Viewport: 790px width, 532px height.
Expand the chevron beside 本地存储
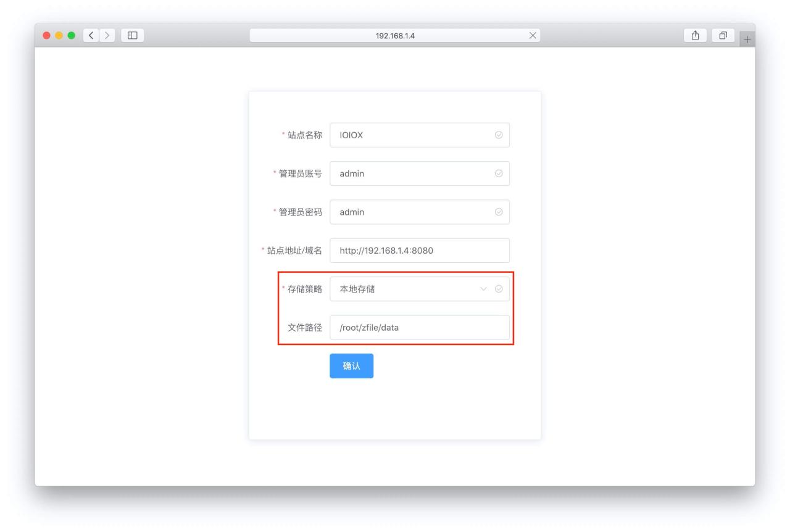484,288
